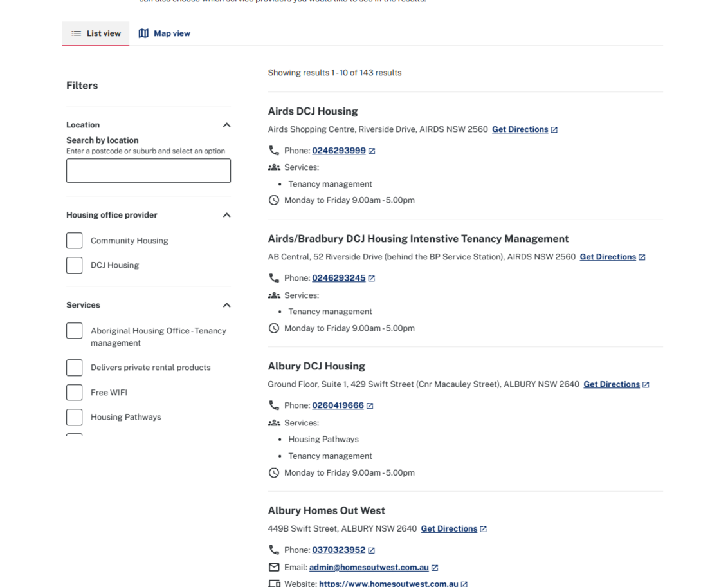Click clock icon under Airds/Bradbury listing

point(274,328)
